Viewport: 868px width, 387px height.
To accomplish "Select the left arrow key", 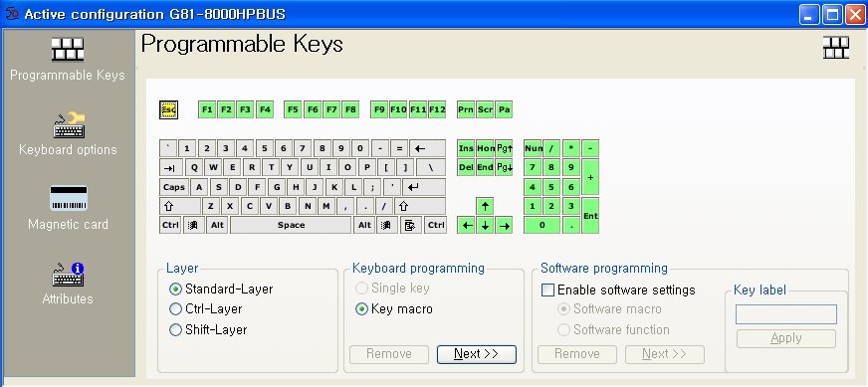I will [466, 225].
